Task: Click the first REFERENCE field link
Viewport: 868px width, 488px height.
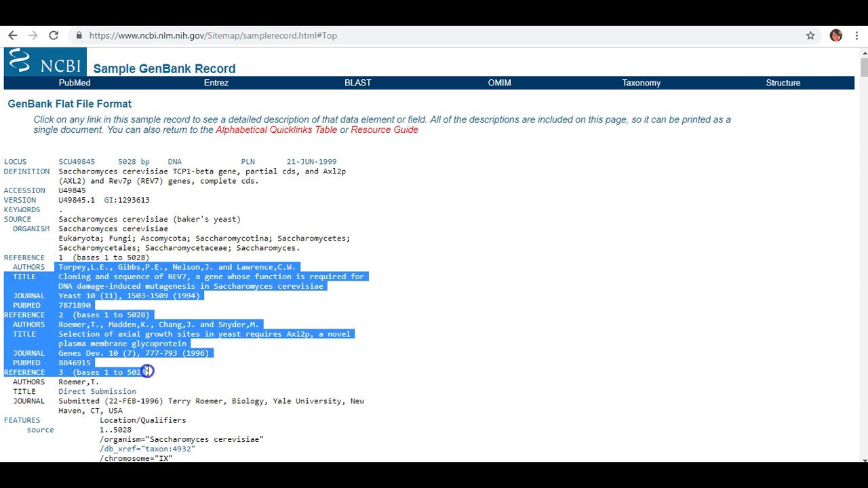Action: pyautogui.click(x=24, y=258)
